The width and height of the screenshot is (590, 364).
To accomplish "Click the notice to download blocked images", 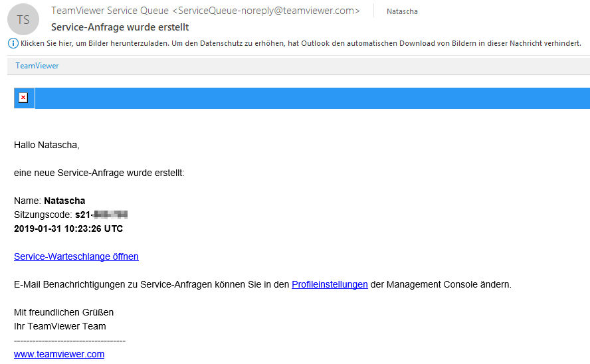I will 300,43.
